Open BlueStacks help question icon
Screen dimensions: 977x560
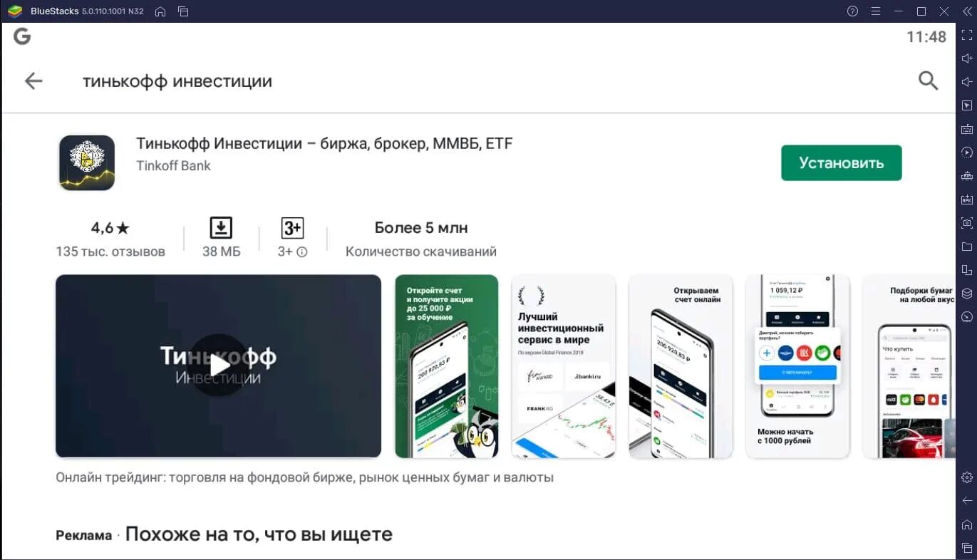[852, 11]
